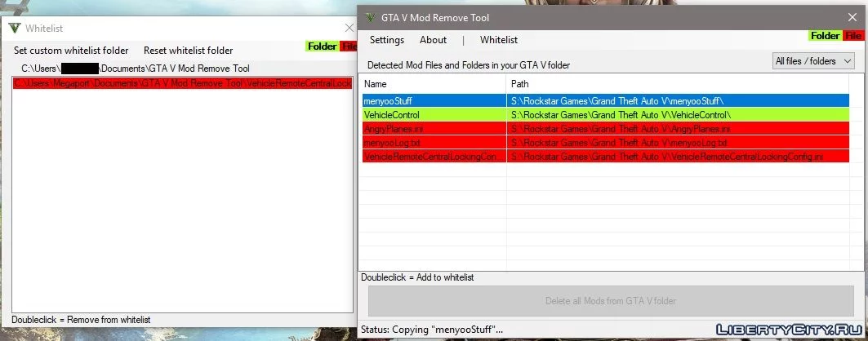Image resolution: width=868 pixels, height=341 pixels.
Task: Click the whitelist folder path text
Action: point(136,69)
